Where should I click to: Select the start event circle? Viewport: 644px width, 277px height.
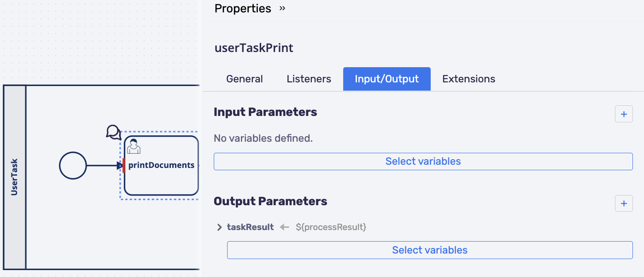73,166
